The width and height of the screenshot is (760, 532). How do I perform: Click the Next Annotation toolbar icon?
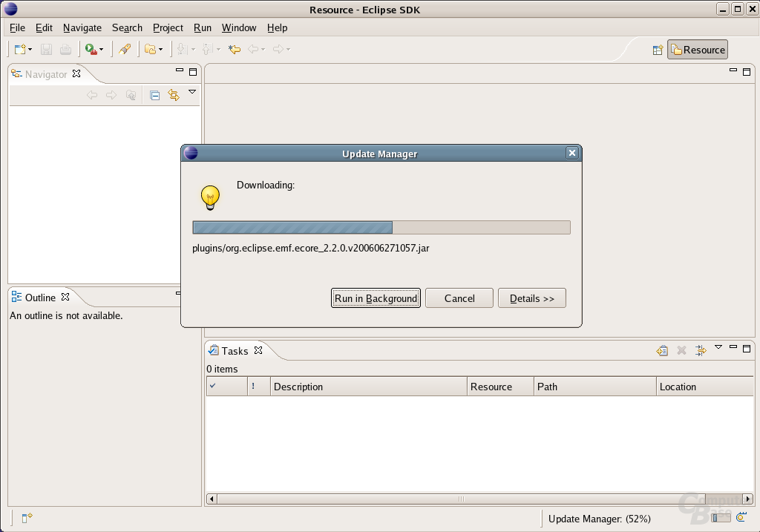pyautogui.click(x=183, y=50)
